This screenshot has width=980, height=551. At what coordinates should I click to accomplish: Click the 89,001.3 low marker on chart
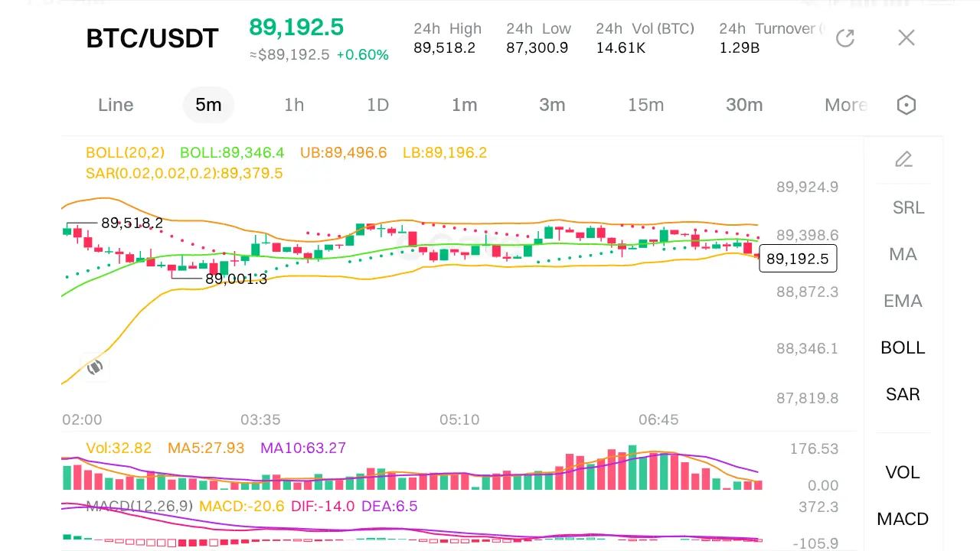pyautogui.click(x=236, y=279)
